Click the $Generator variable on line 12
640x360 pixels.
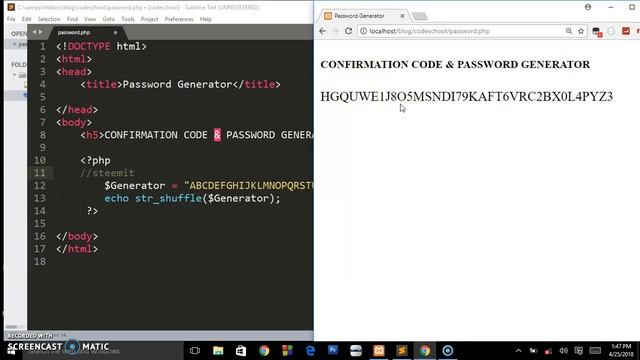tap(135, 185)
